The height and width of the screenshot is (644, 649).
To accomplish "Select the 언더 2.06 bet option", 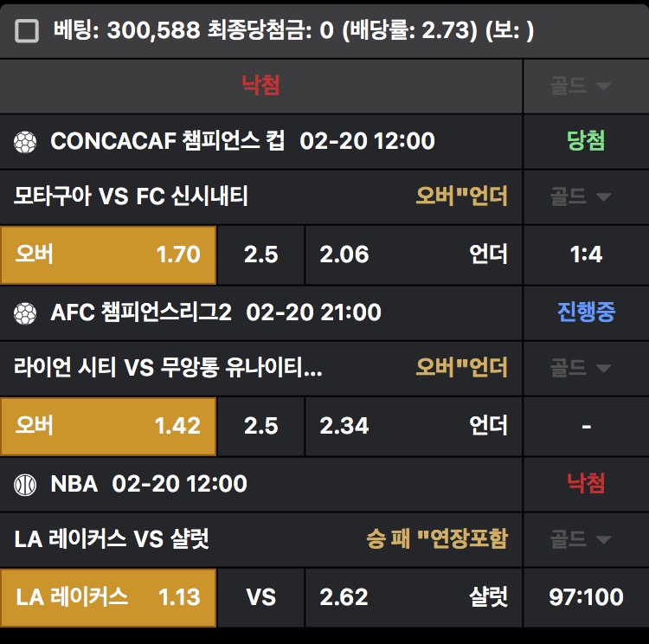I will pos(414,254).
